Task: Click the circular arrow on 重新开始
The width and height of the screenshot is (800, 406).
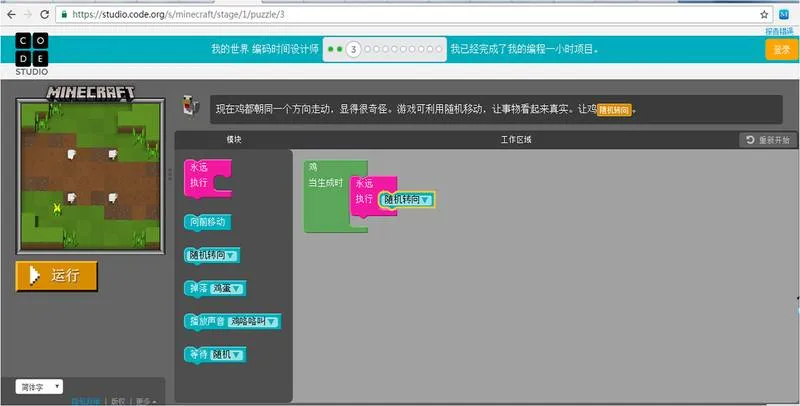Action: point(750,140)
